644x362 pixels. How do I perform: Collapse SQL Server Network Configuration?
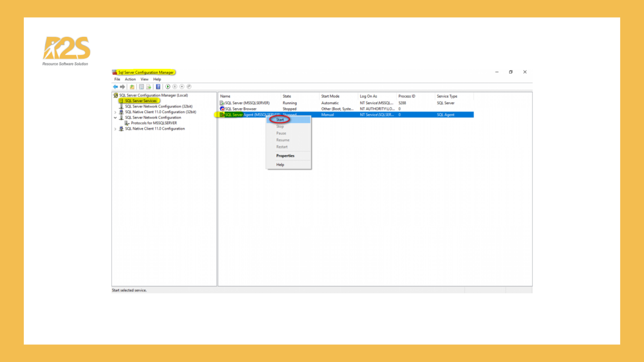tap(115, 117)
